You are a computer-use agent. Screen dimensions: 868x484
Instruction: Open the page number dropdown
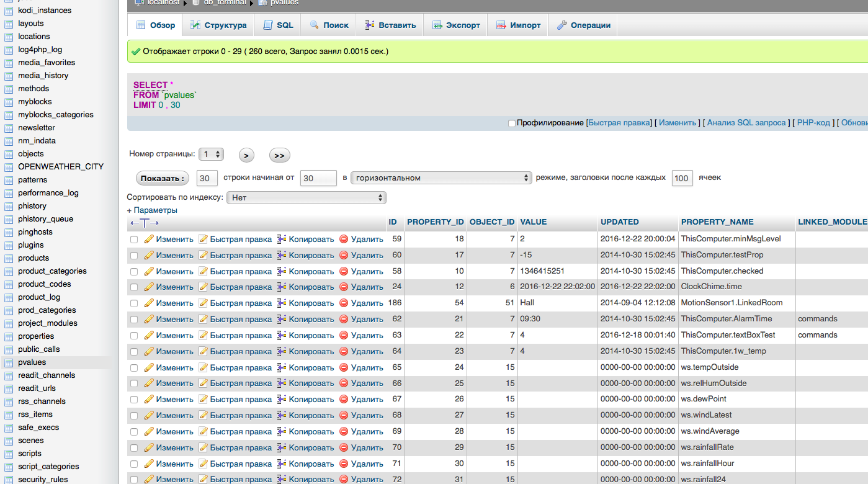coord(211,155)
